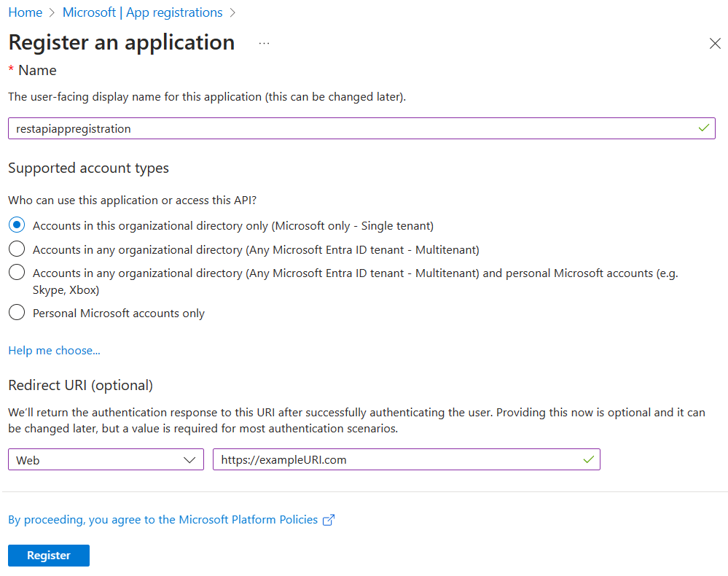The height and width of the screenshot is (576, 728).
Task: Close the Register an application pane
Action: (x=715, y=43)
